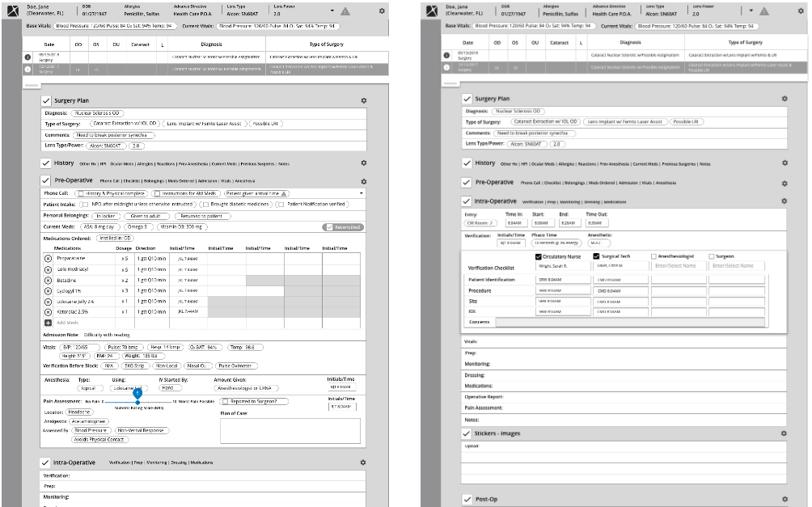The height and width of the screenshot is (507, 812).
Task: Open Post-Op section gear on right screen
Action: [x=785, y=499]
